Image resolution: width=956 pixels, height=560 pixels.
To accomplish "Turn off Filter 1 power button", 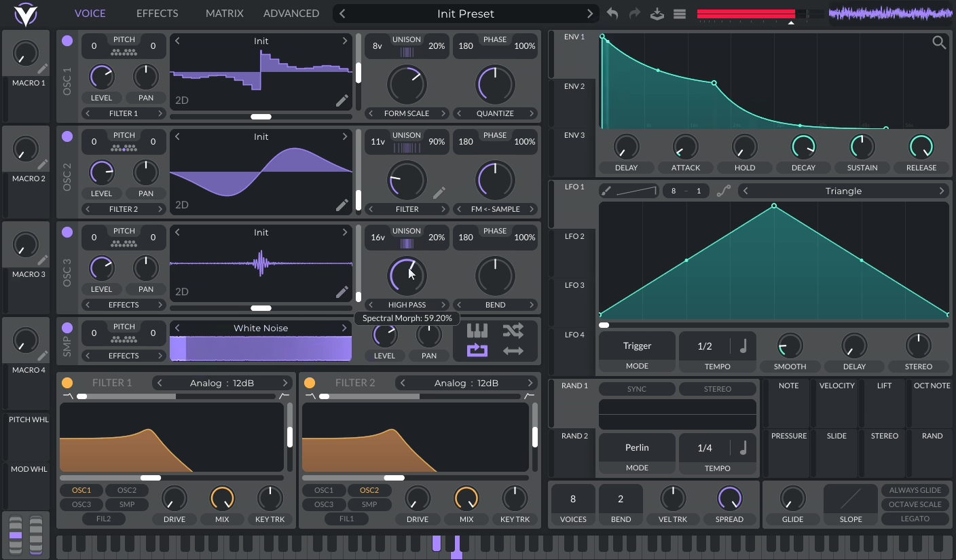I will (67, 383).
